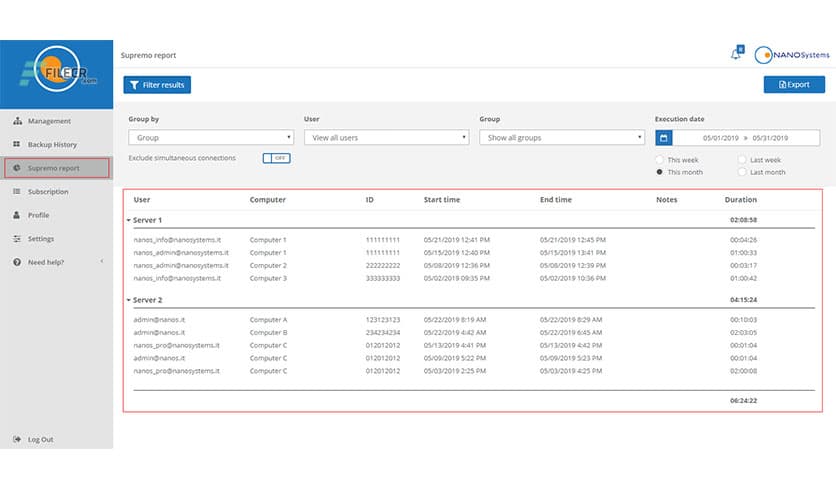The width and height of the screenshot is (836, 484).
Task: Click the total duration 06:24:22
Action: 743,400
